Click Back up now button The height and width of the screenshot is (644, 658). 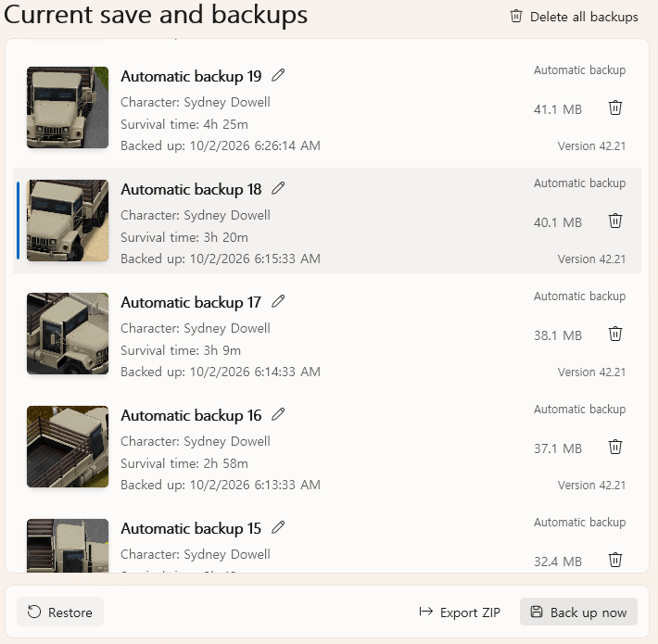[578, 612]
